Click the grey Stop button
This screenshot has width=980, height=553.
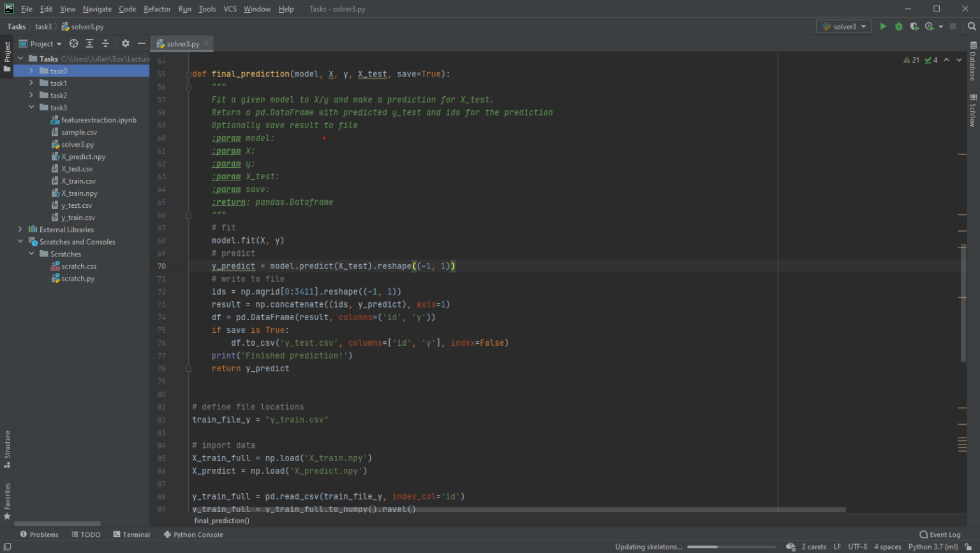point(953,26)
